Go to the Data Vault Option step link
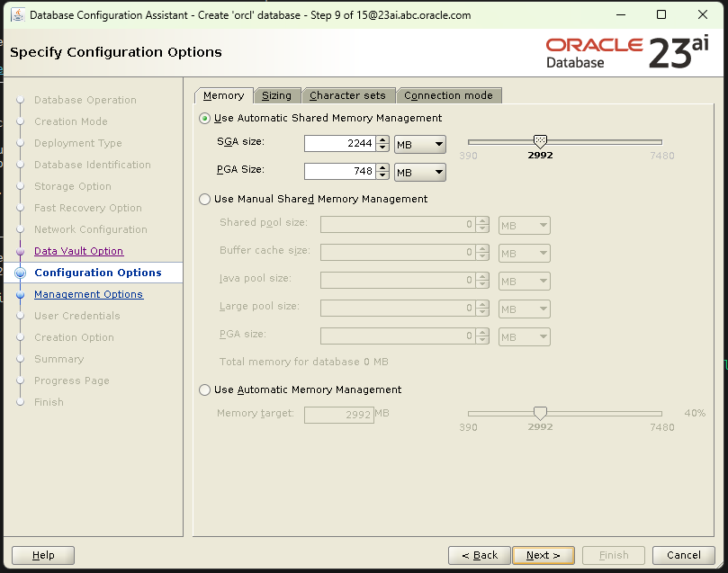Screen dimensions: 728x573 [x=78, y=252]
